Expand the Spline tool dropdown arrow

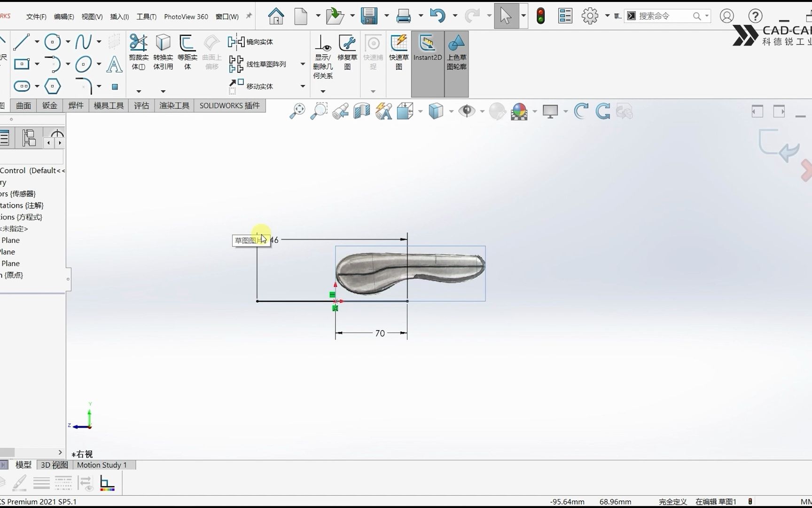click(99, 42)
